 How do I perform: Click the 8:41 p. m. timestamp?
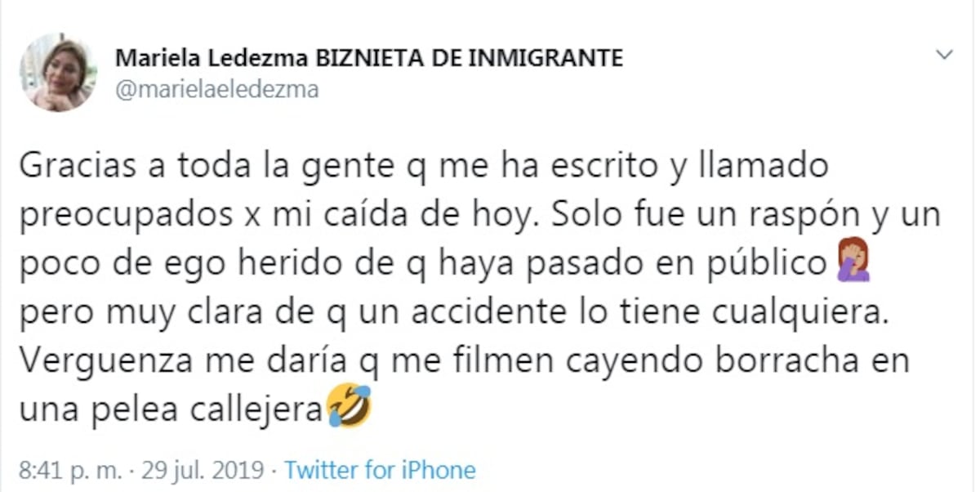pos(68,471)
